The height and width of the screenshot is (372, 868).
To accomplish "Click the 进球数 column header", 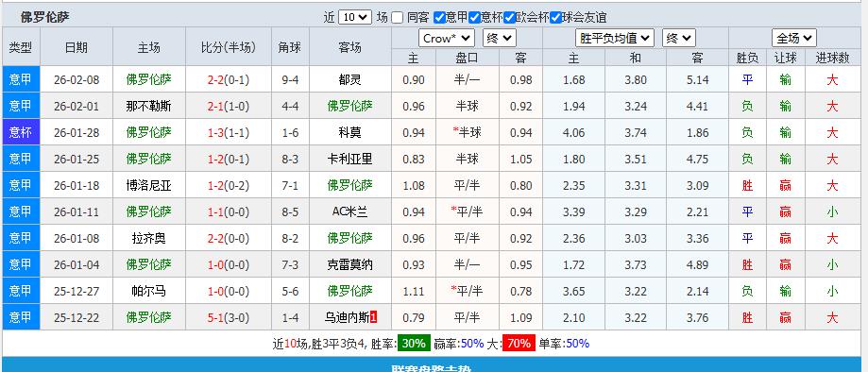I will (832, 58).
